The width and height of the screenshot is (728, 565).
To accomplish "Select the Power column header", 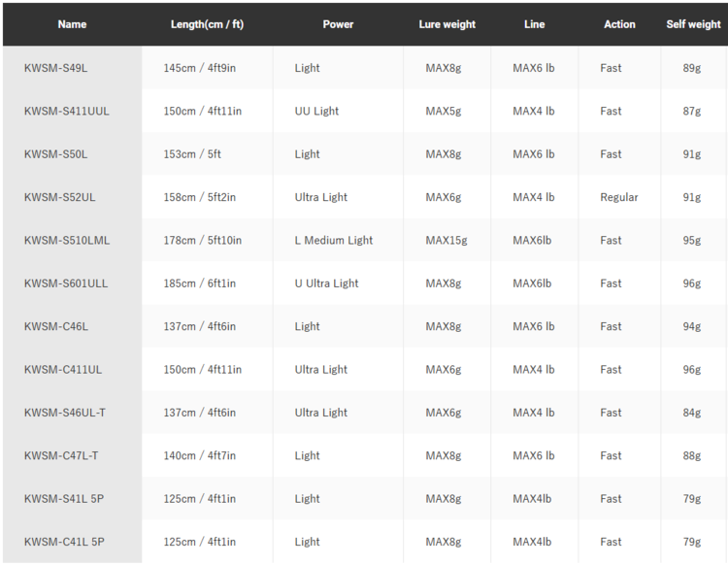I will click(x=338, y=24).
